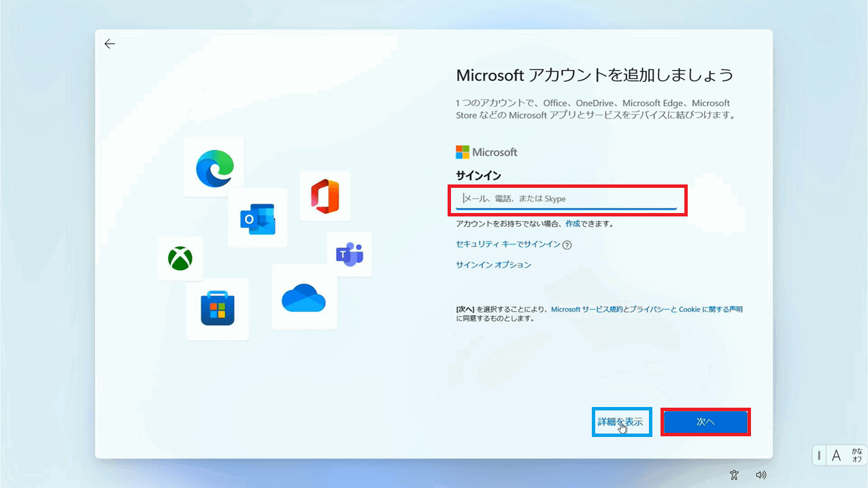Image resolution: width=868 pixels, height=488 pixels.
Task: Open the accessibility options icon
Action: click(x=733, y=475)
